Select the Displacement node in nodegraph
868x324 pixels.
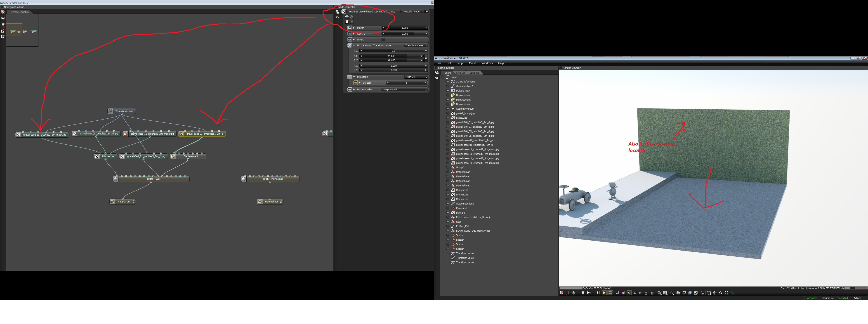click(x=190, y=156)
